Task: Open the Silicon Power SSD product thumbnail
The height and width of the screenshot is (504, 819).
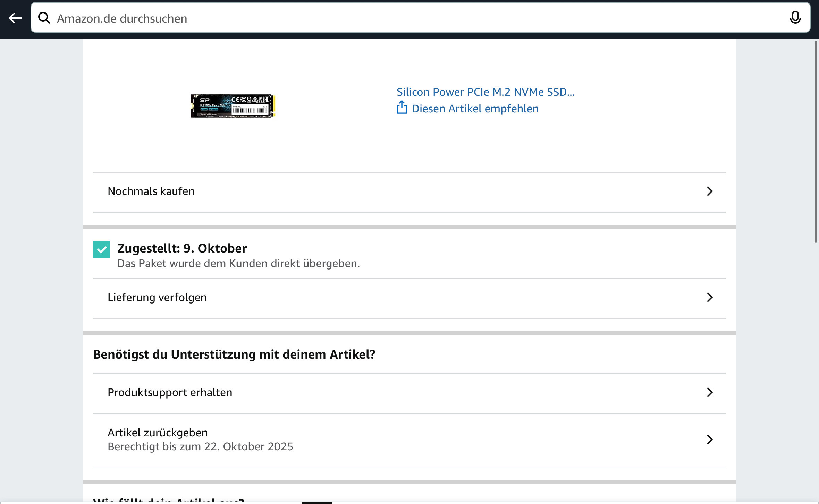Action: tap(233, 106)
